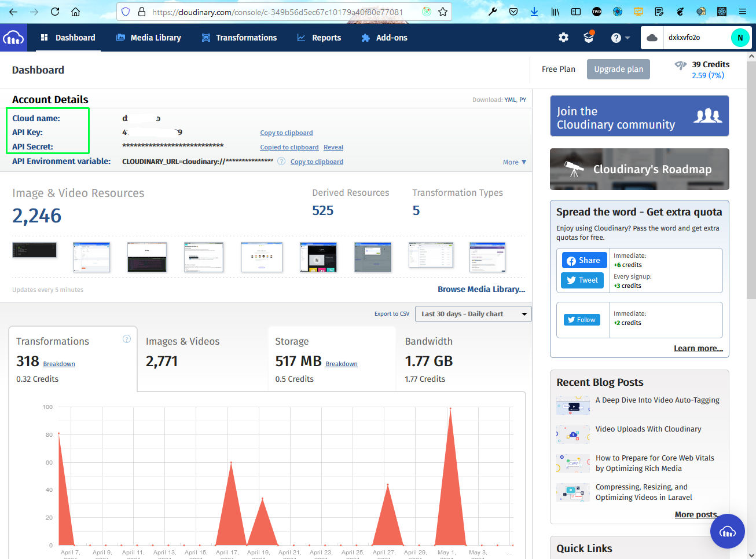Click the user avatar N icon
This screenshot has height=559, width=756.
740,38
